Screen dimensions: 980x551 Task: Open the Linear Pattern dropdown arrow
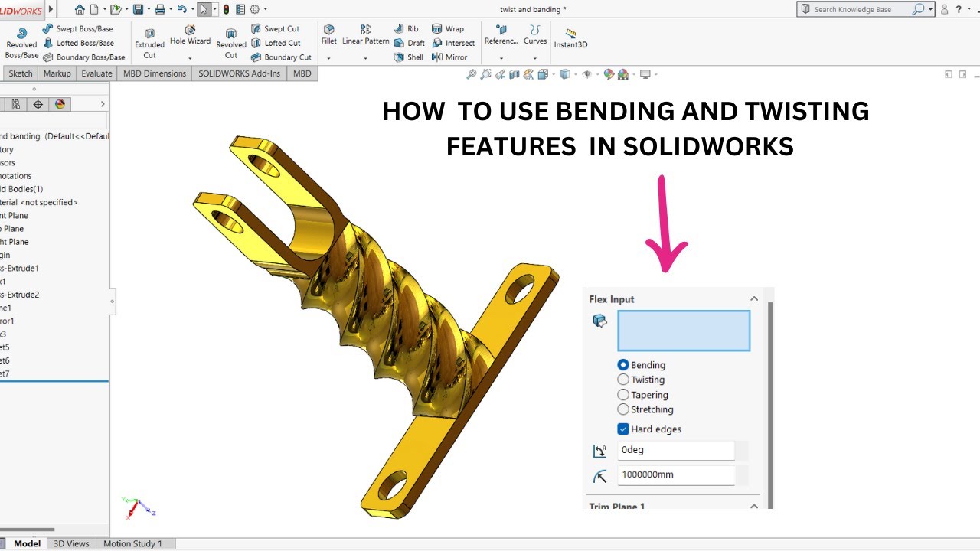pyautogui.click(x=365, y=58)
